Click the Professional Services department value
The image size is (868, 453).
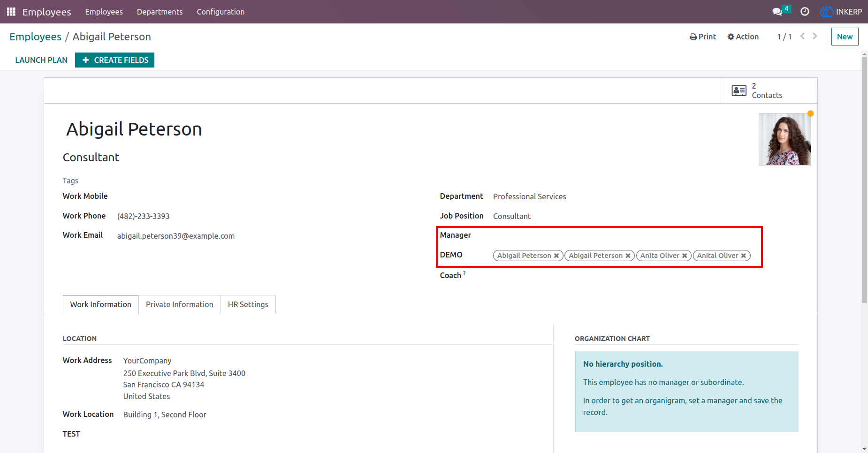(x=530, y=196)
